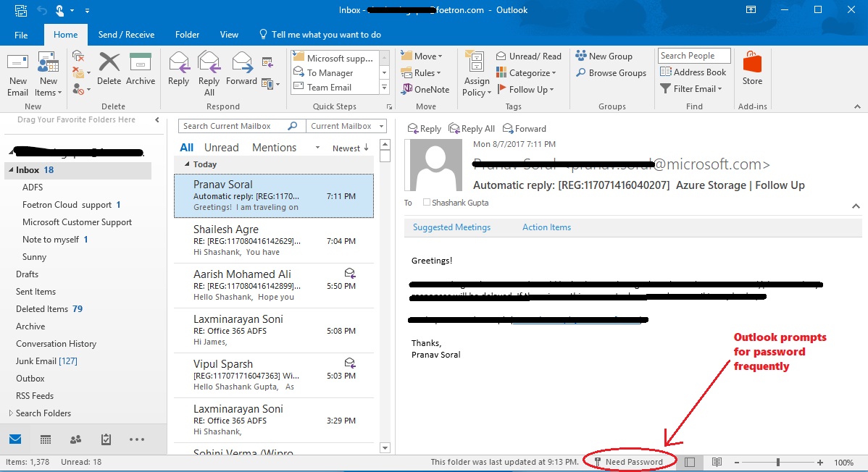The image size is (868, 472).
Task: Open more navigation options (ellipsis)
Action: coord(137,439)
